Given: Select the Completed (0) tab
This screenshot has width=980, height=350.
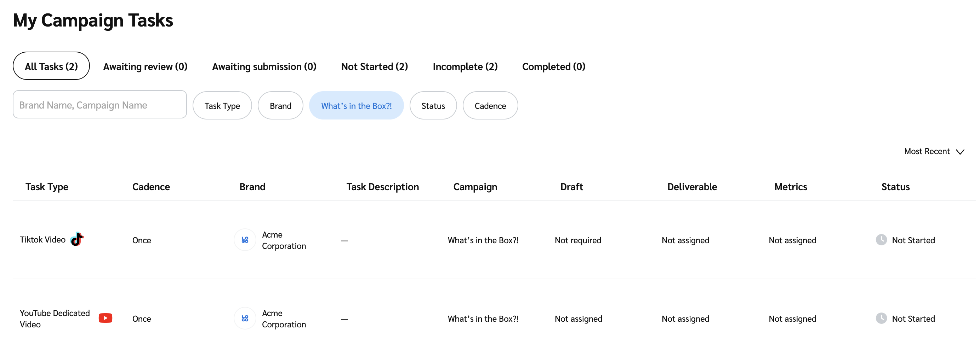Looking at the screenshot, I should pos(553,66).
